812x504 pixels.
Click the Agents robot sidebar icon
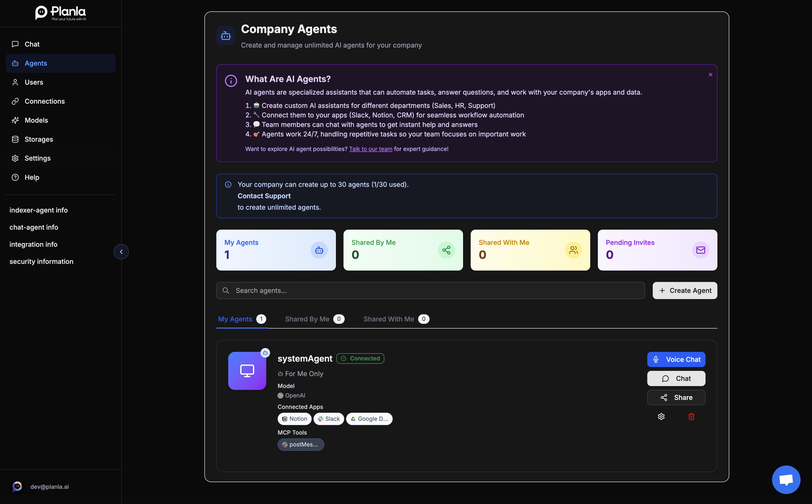[15, 63]
